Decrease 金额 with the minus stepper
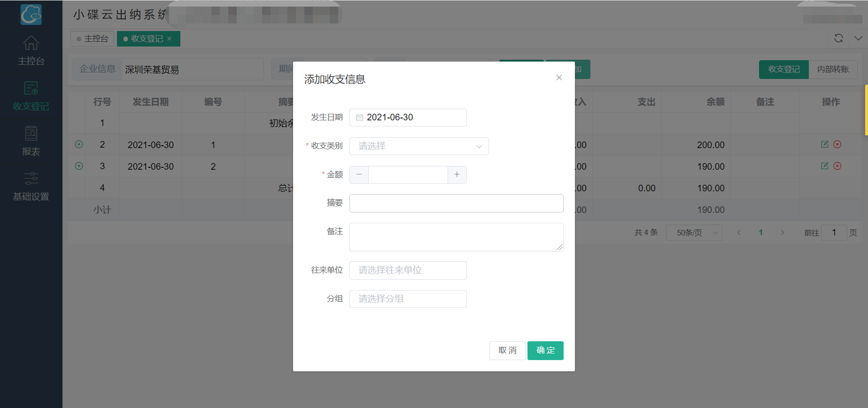 (x=359, y=174)
